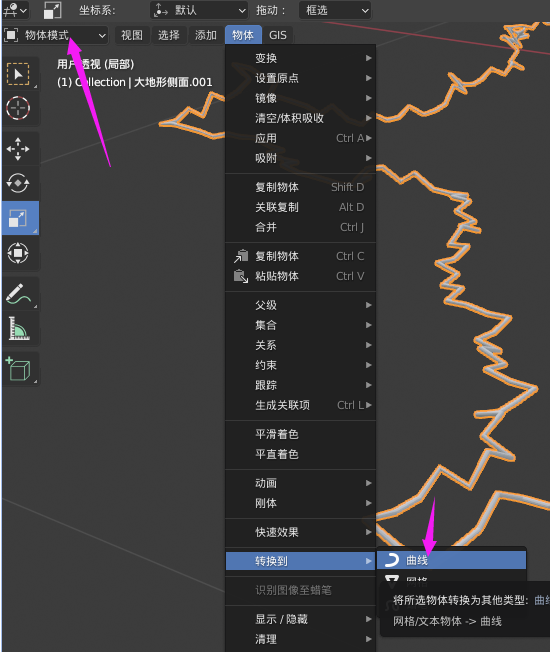
Task: Expand the 镜像 submenu
Action: pos(301,98)
